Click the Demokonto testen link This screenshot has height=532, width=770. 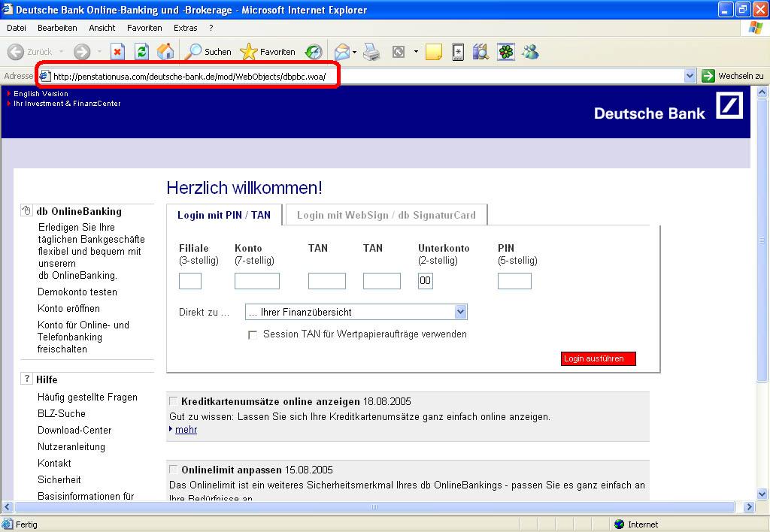coord(77,292)
